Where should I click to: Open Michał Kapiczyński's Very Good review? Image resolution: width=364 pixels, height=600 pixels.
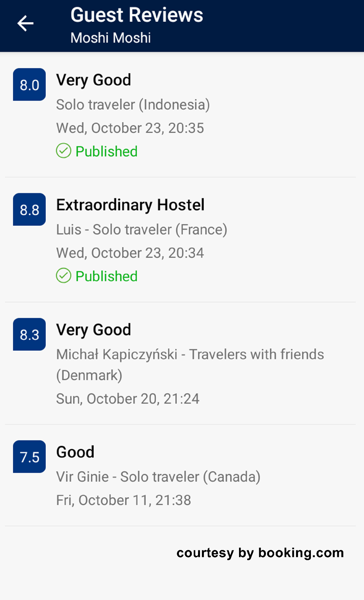coord(93,330)
